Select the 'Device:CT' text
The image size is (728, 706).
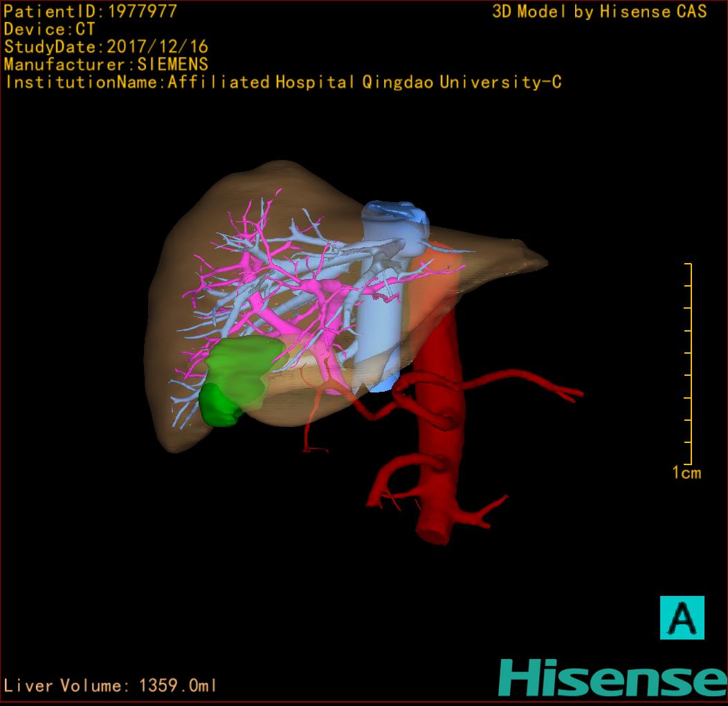pyautogui.click(x=49, y=29)
